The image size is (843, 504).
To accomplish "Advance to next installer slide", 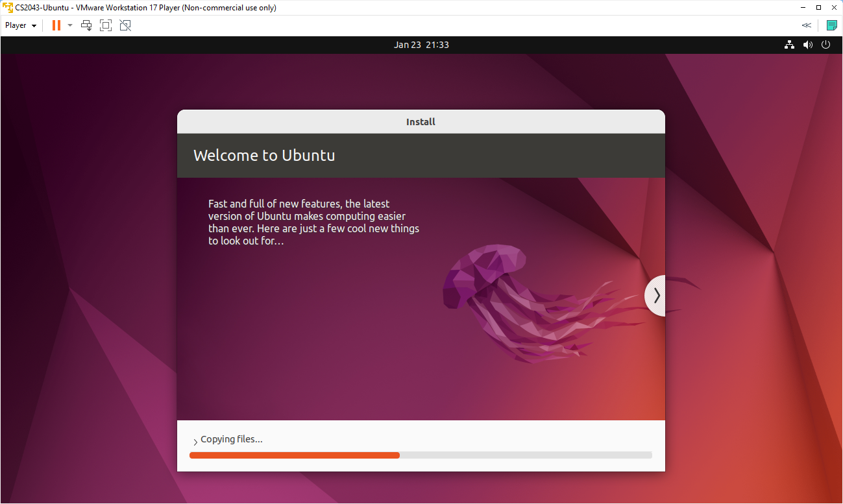I will pos(656,296).
